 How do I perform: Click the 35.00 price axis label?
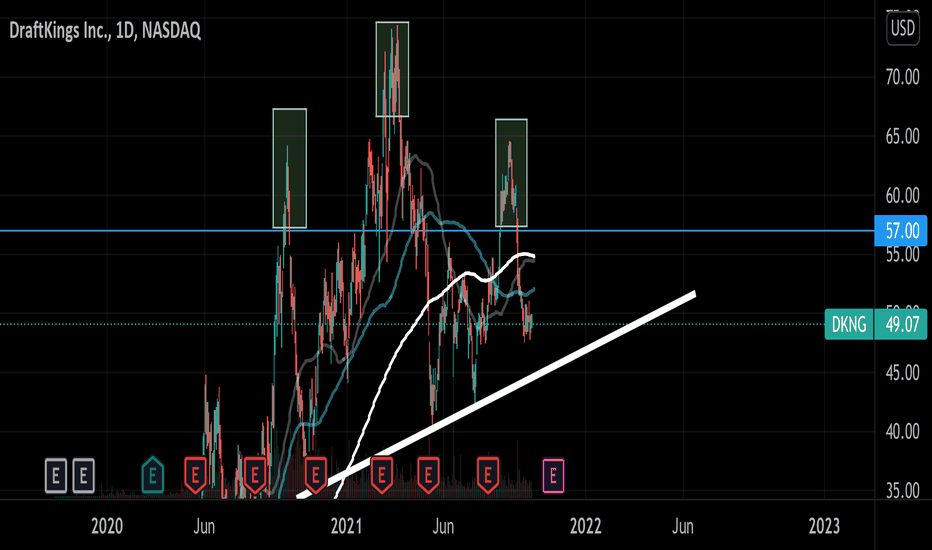point(902,491)
